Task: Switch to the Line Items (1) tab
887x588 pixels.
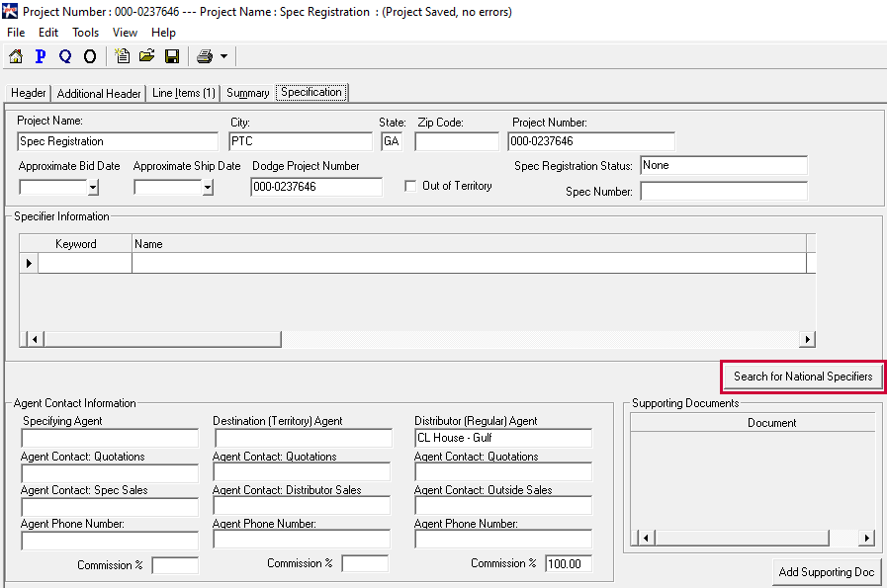Action: (x=183, y=93)
